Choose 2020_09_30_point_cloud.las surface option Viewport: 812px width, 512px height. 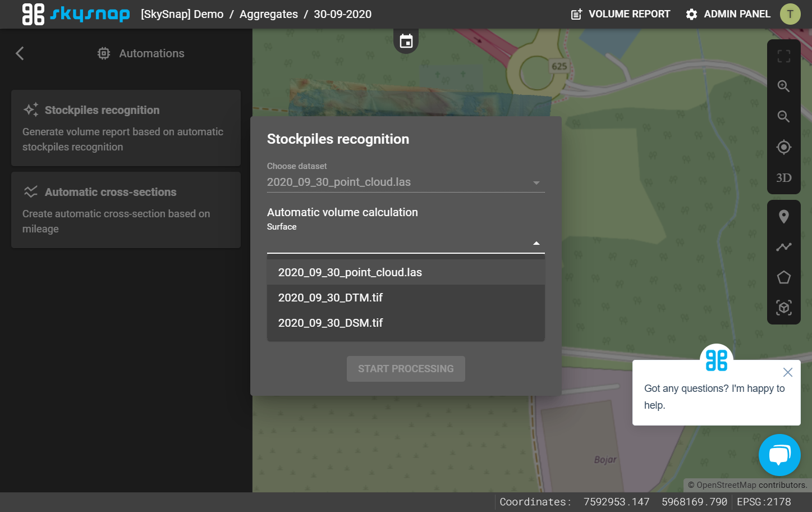pos(406,272)
